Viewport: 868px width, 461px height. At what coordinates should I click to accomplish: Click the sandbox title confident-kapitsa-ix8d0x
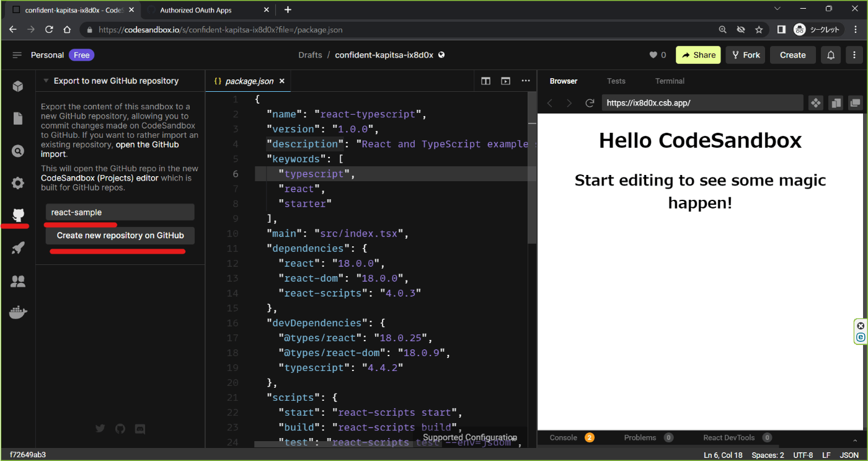pyautogui.click(x=384, y=55)
